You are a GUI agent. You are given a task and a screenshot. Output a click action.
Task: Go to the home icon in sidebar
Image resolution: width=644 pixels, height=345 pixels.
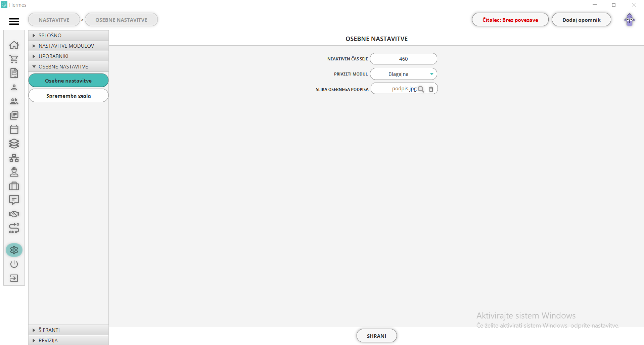point(14,45)
